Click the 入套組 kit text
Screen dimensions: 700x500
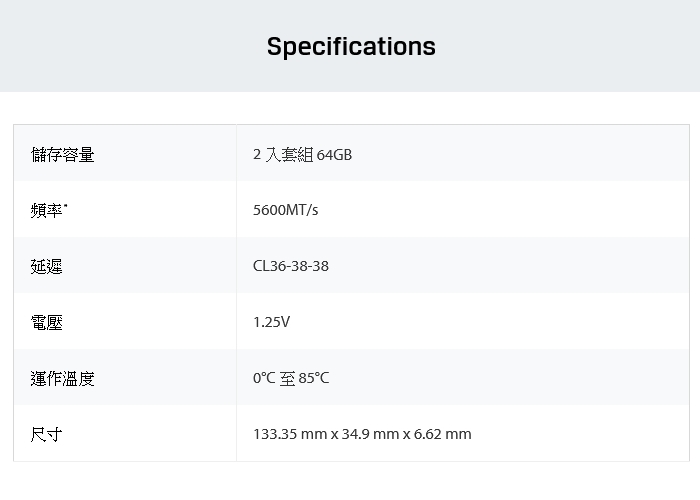(x=289, y=154)
